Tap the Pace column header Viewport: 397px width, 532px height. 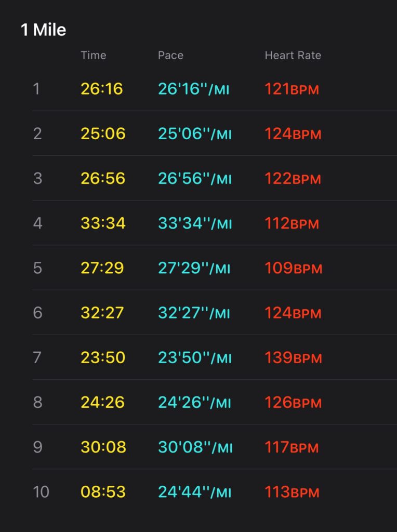170,55
